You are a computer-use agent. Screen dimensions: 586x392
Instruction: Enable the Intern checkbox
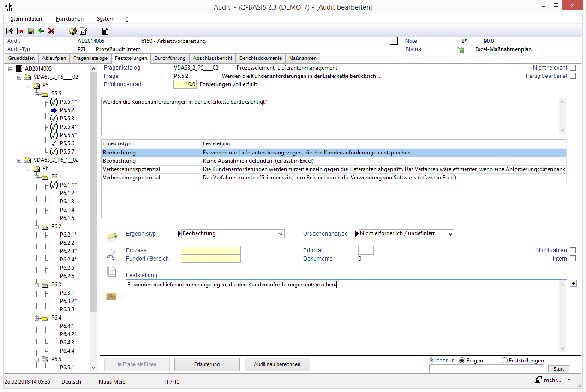pos(573,259)
